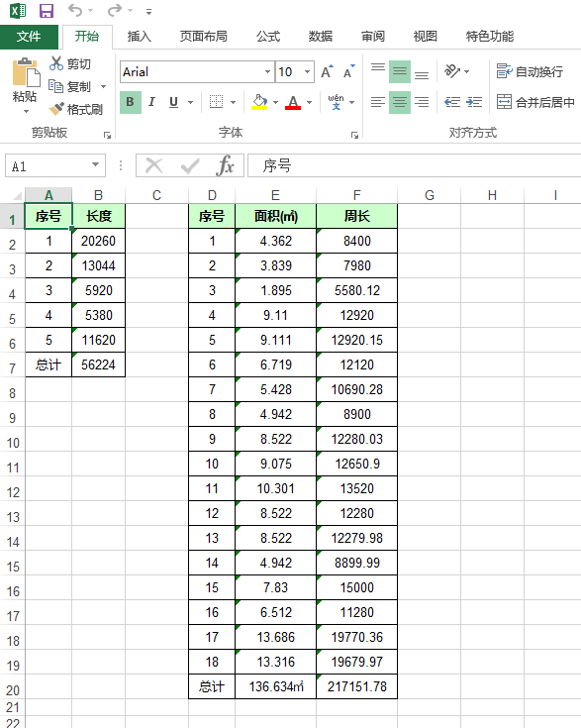Open the Name Box A1 dropdown
Viewport: 581px width, 728px height.
pos(96,165)
